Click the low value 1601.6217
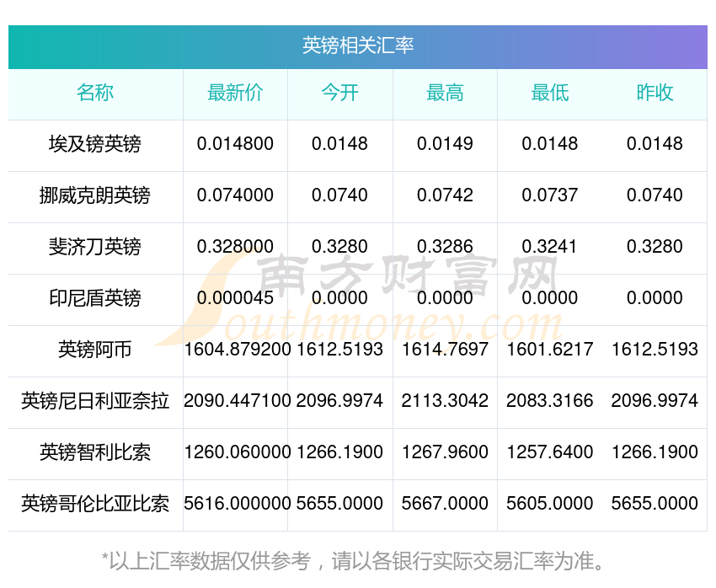Image resolution: width=716 pixels, height=588 pixels. tap(550, 350)
